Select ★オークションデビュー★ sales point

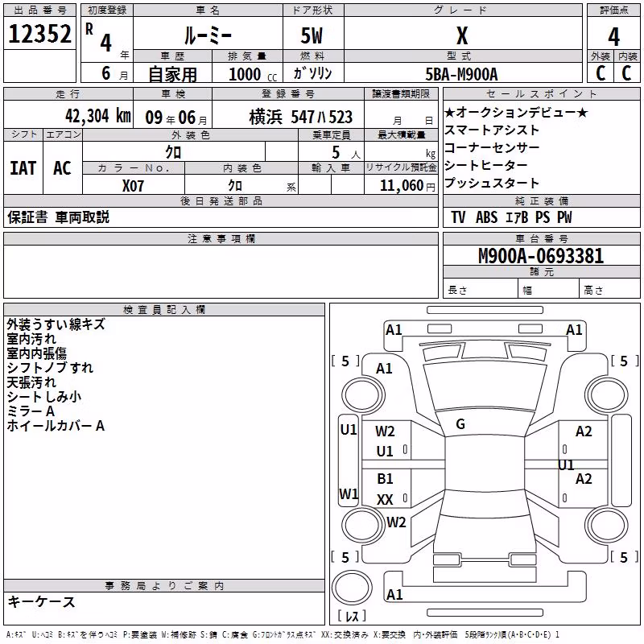coord(516,112)
